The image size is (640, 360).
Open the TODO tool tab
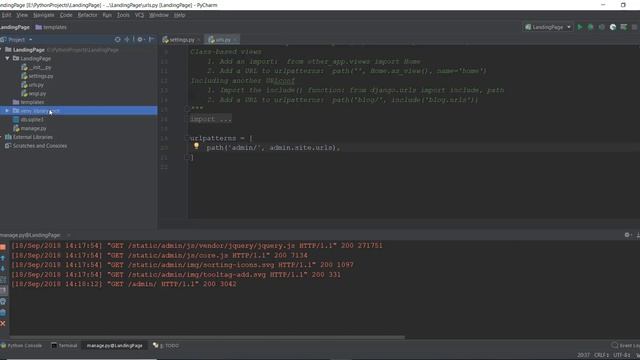point(166,346)
